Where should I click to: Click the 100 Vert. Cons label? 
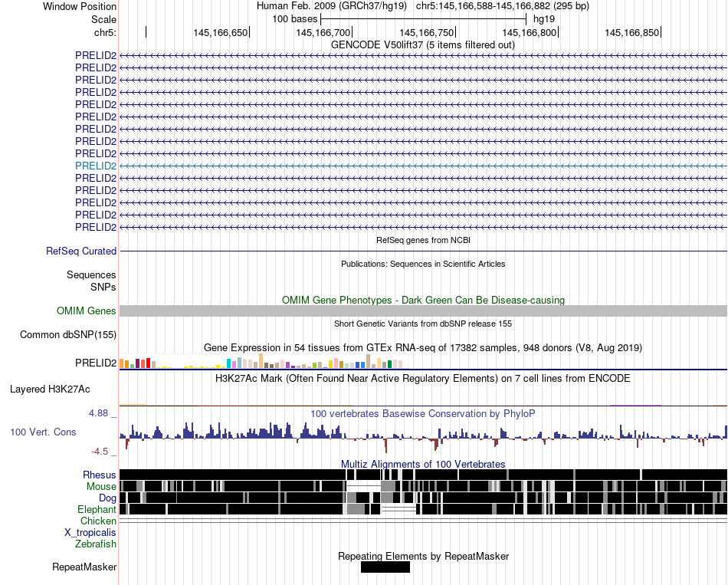tap(43, 432)
